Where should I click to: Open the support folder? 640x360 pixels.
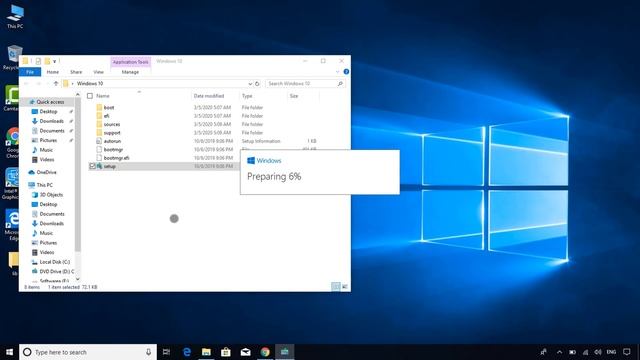coord(111,133)
